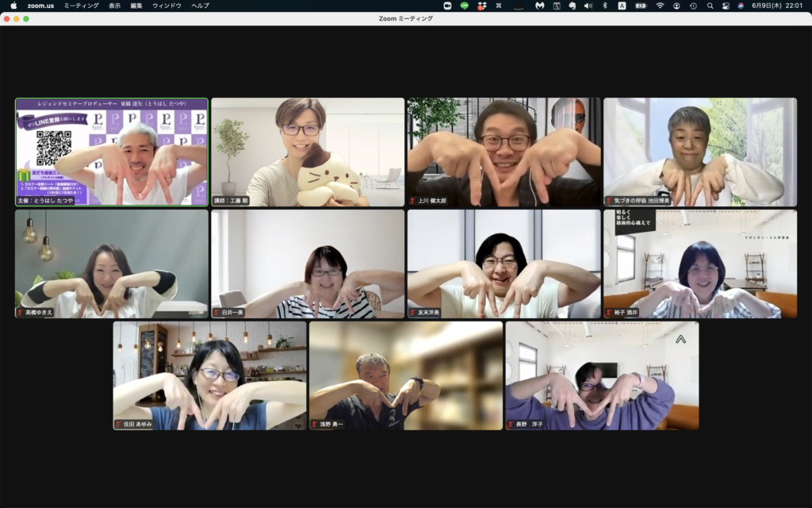Open the ミーティング menu
The height and width of the screenshot is (508, 812).
pyautogui.click(x=82, y=6)
